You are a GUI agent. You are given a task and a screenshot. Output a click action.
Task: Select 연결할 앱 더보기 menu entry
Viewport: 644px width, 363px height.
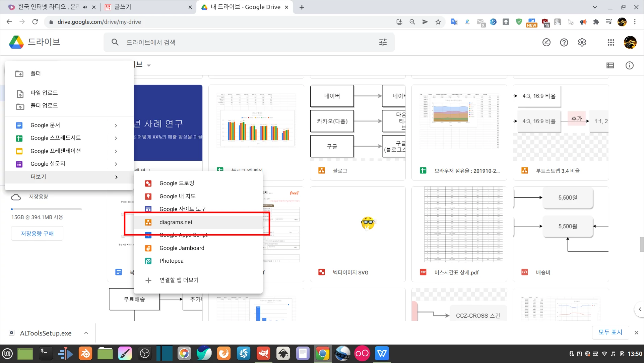coord(179,280)
